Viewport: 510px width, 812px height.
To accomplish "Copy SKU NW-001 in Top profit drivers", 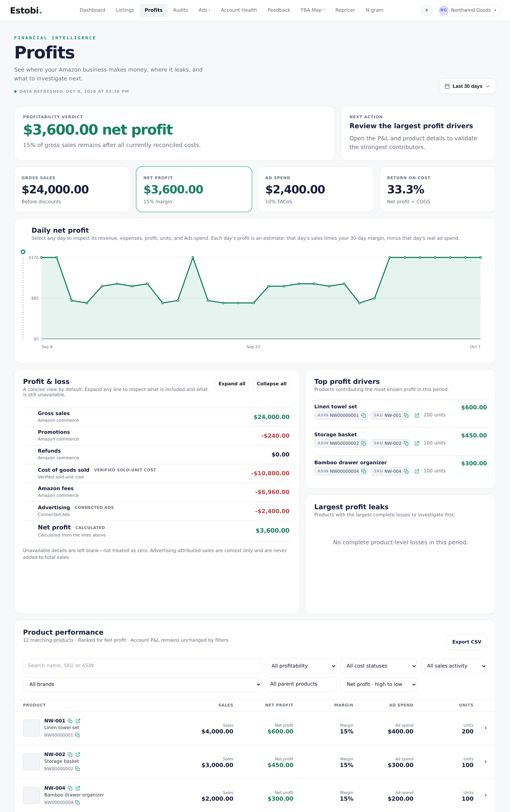I will (406, 415).
